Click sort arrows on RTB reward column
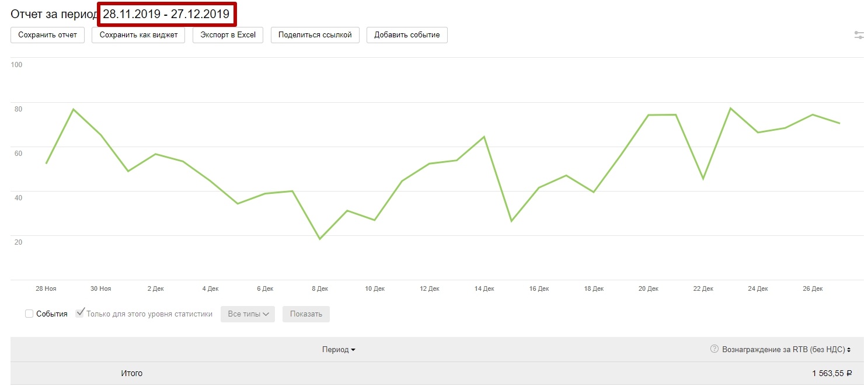The image size is (868, 386). pyautogui.click(x=849, y=350)
